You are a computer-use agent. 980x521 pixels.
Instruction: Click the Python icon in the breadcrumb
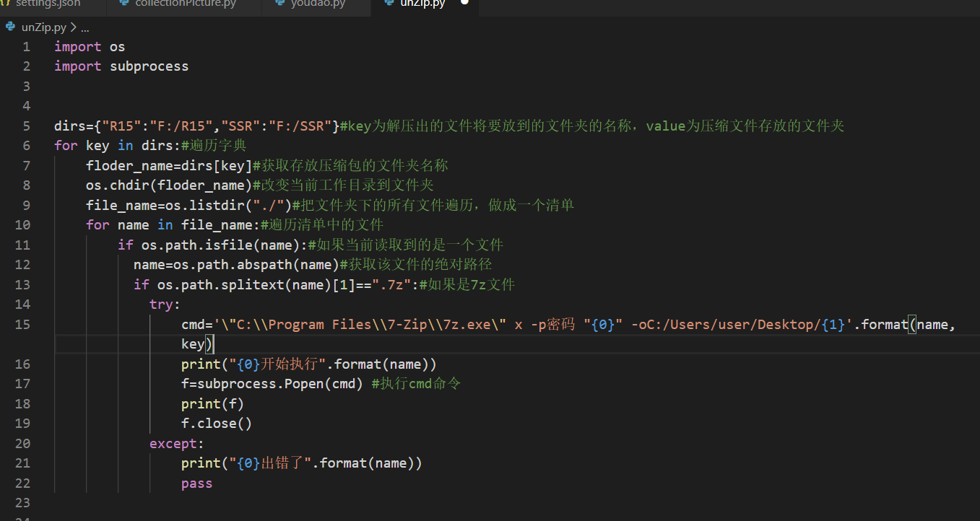pyautogui.click(x=11, y=27)
